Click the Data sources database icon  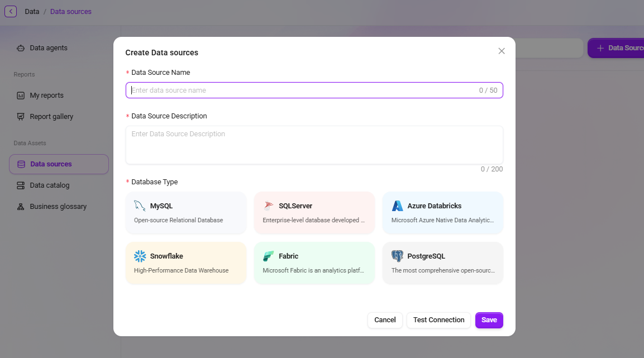(21, 164)
